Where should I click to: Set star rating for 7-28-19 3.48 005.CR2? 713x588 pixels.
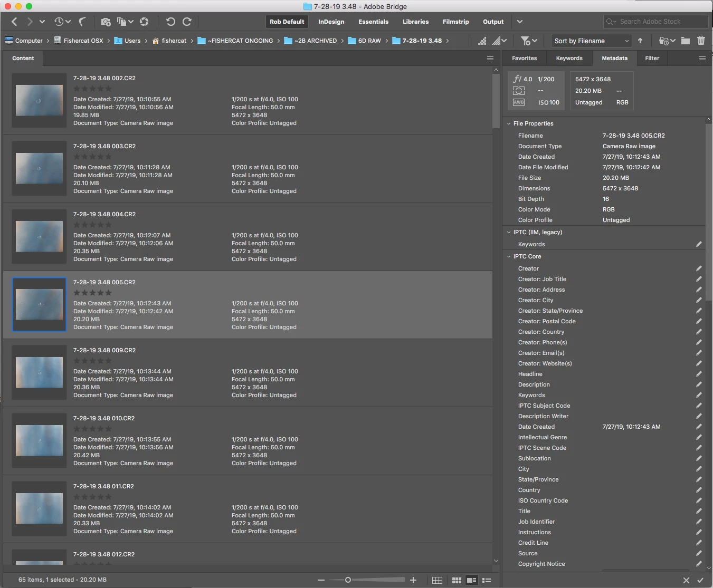[x=92, y=293]
